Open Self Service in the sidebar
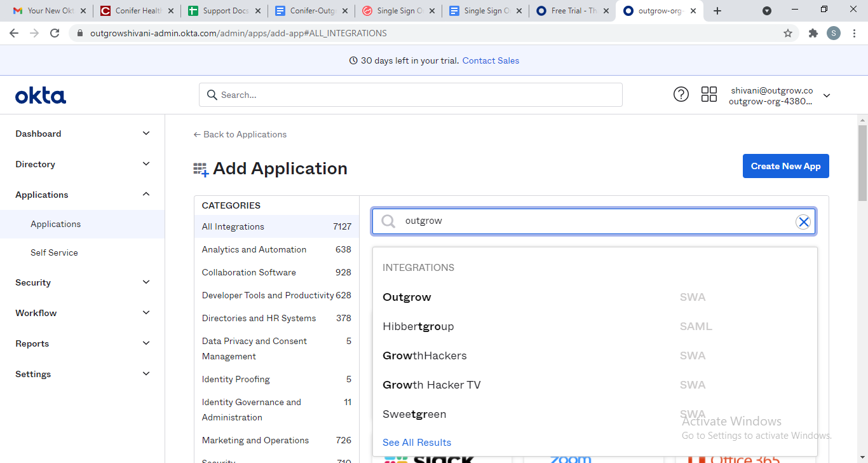Image resolution: width=868 pixels, height=463 pixels. click(83, 252)
